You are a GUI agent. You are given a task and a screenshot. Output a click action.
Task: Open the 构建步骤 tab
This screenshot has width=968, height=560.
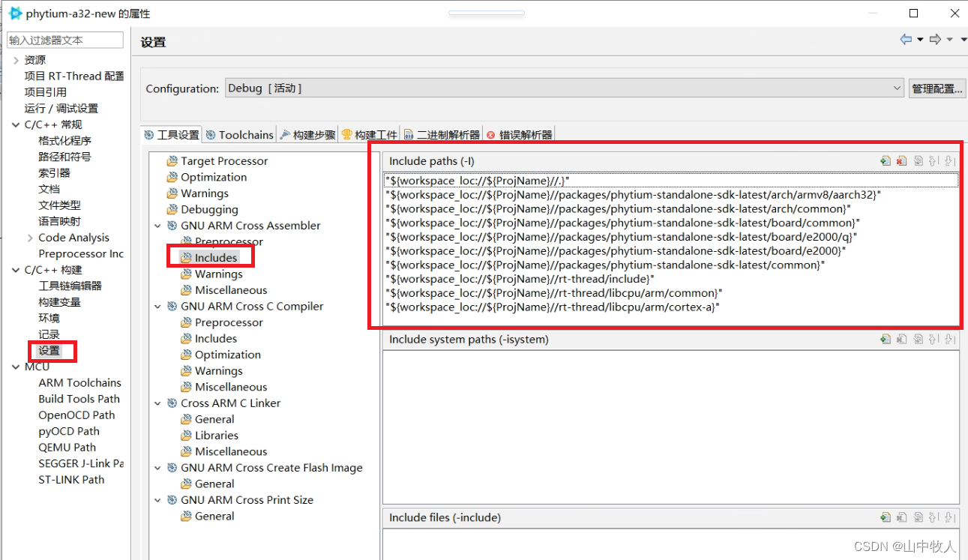click(x=307, y=135)
